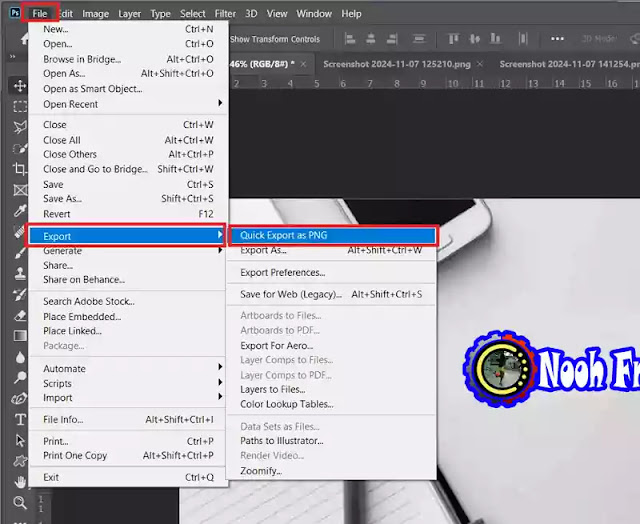Select the Frame tool
640x524 pixels.
[20, 190]
